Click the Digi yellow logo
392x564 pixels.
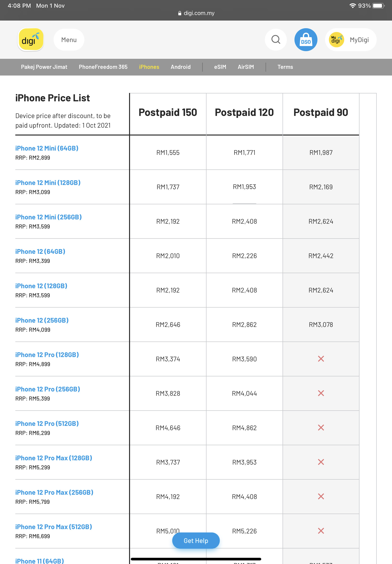[31, 40]
